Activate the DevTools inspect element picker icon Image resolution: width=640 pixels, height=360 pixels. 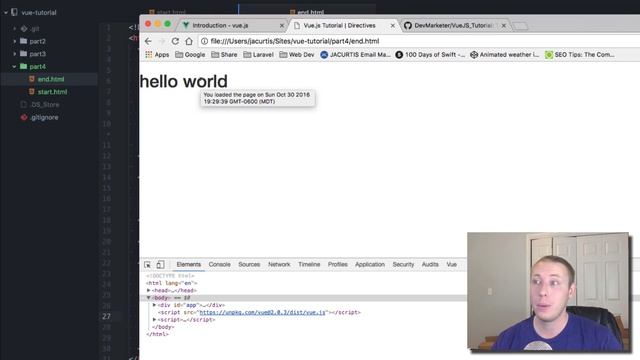click(147, 264)
